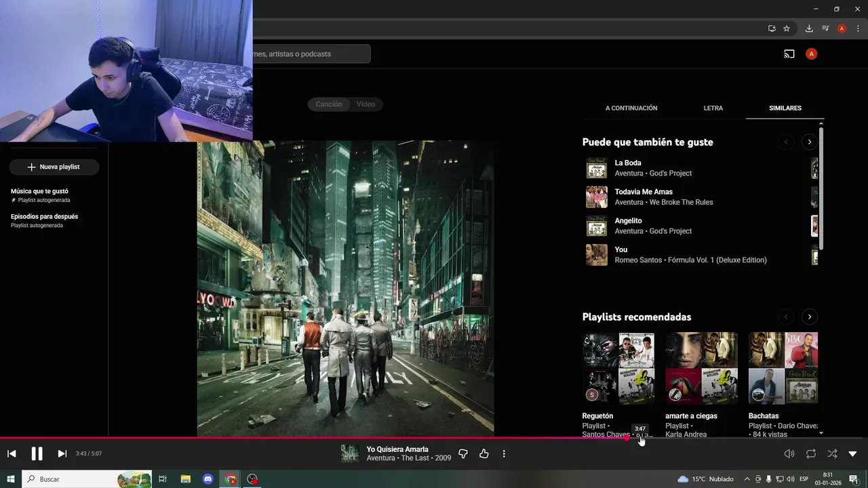The width and height of the screenshot is (868, 488).
Task: Click La Boda album thumbnail
Action: click(597, 168)
